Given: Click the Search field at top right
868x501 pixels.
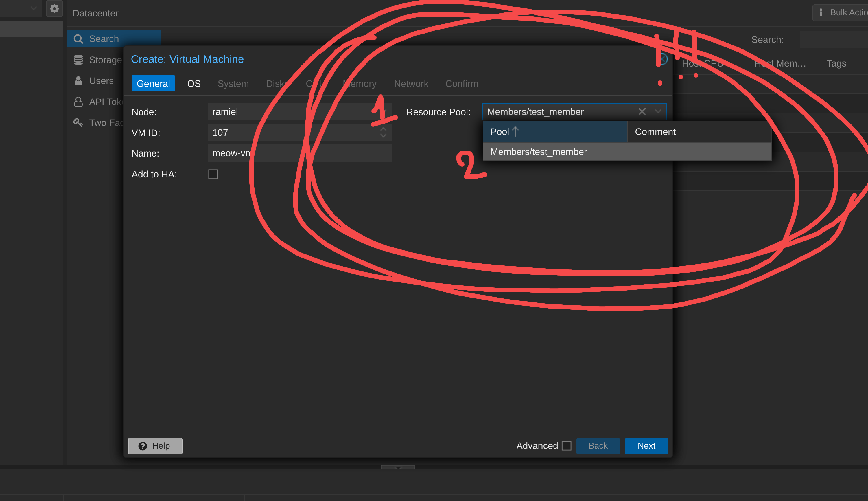Looking at the screenshot, I should click(x=834, y=40).
